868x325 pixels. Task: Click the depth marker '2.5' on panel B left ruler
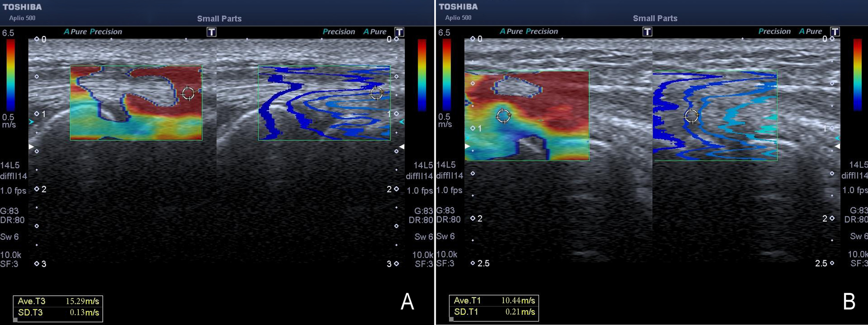484,263
